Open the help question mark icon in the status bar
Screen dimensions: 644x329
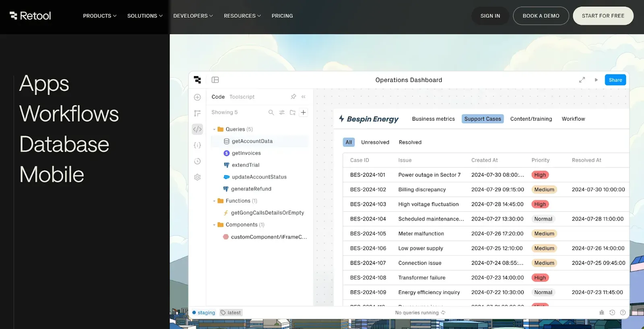click(623, 313)
